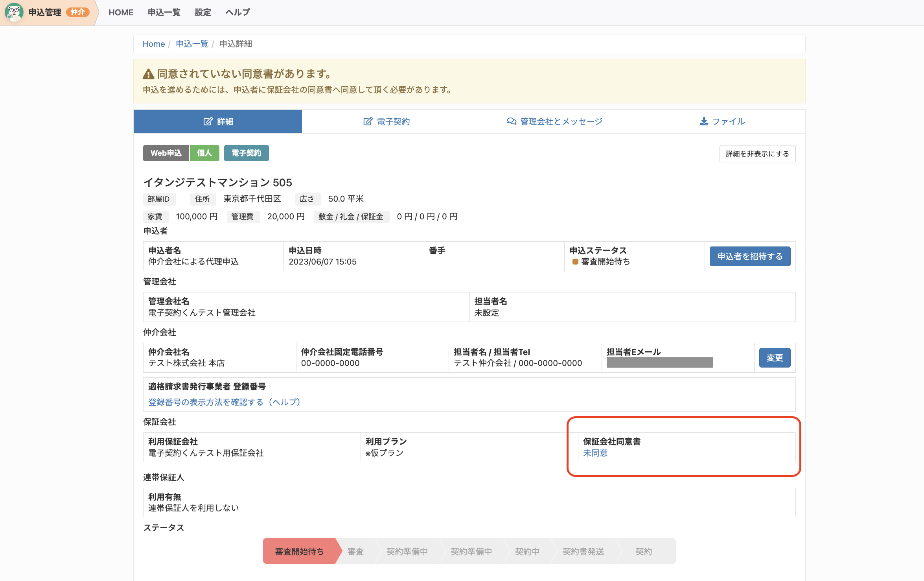Click the 申込者を招待する button
Screen dimensions: 924x581
tap(750, 256)
